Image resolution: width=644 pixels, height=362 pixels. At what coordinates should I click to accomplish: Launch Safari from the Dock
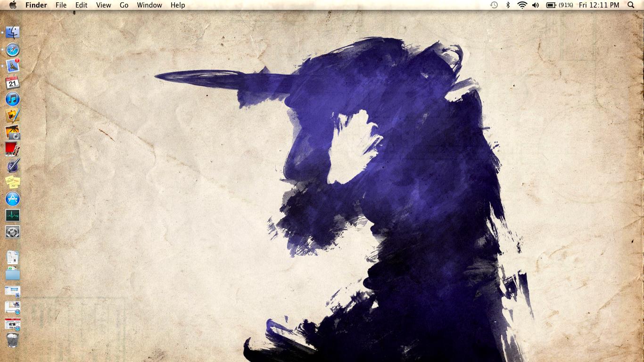point(13,49)
